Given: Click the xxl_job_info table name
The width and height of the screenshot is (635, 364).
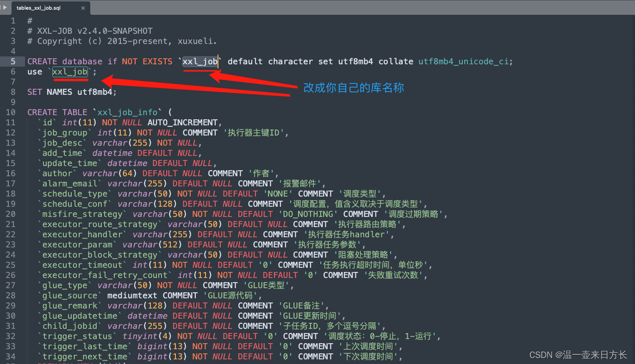Looking at the screenshot, I should click(x=127, y=112).
